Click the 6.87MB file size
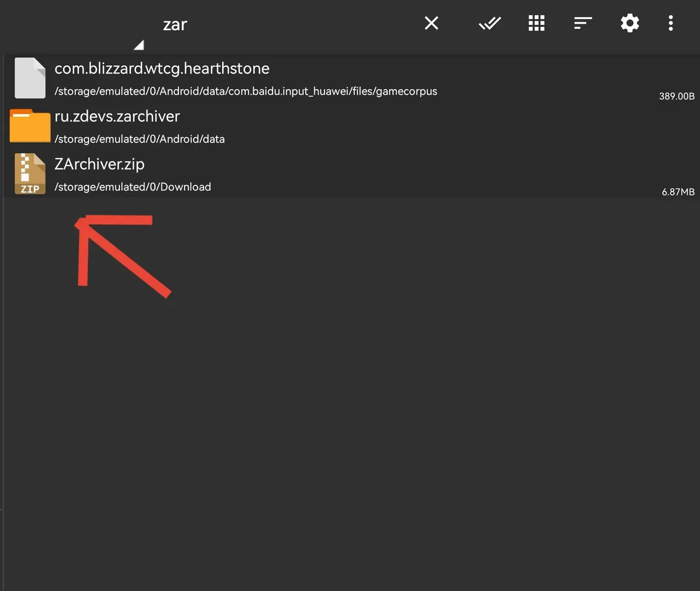The width and height of the screenshot is (700, 591). (x=678, y=192)
